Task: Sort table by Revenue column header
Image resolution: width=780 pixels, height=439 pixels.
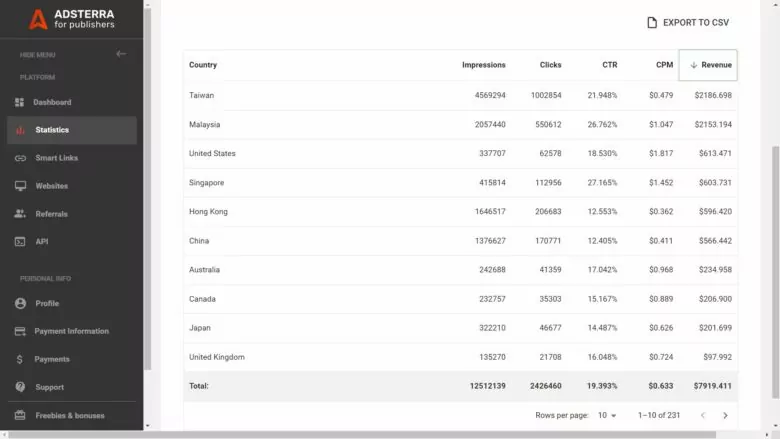Action: [708, 65]
